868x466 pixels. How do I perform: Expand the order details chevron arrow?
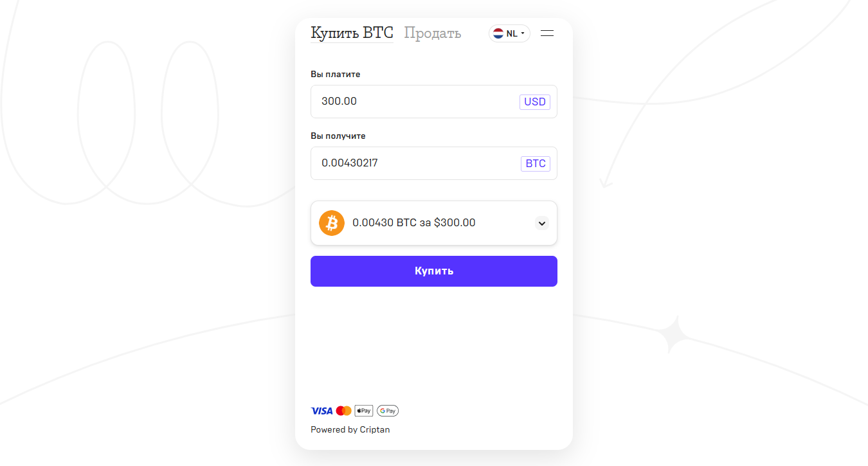(542, 223)
